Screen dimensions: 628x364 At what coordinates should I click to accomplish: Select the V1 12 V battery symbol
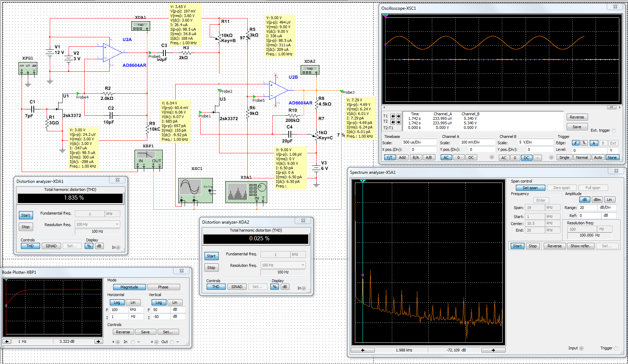(x=50, y=53)
